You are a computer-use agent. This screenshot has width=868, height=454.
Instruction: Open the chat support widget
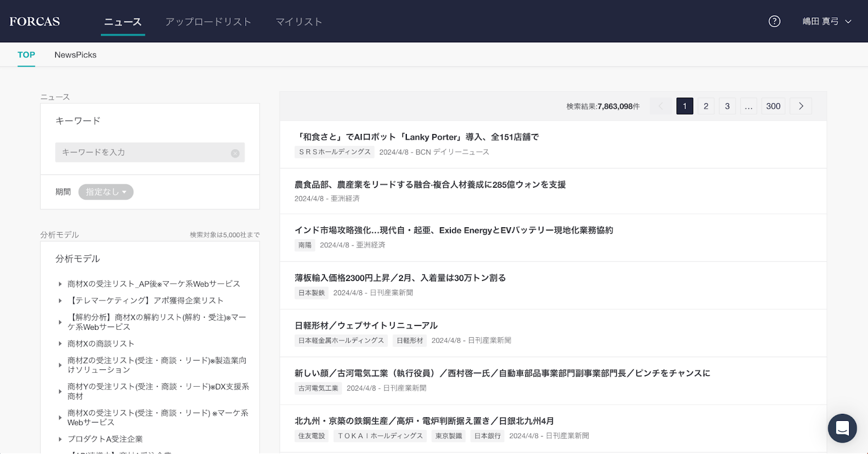842,428
